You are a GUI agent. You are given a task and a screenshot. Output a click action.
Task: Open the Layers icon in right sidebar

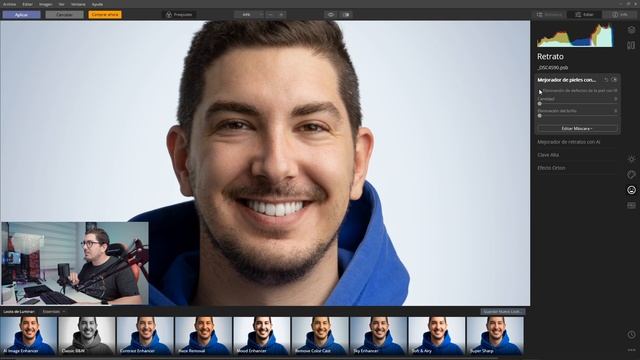(x=631, y=30)
